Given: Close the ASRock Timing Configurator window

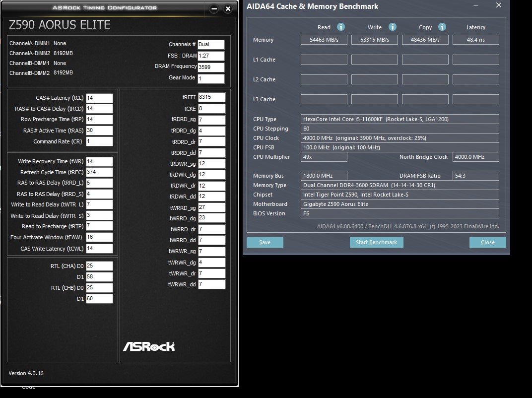Looking at the screenshot, I should tap(228, 9).
